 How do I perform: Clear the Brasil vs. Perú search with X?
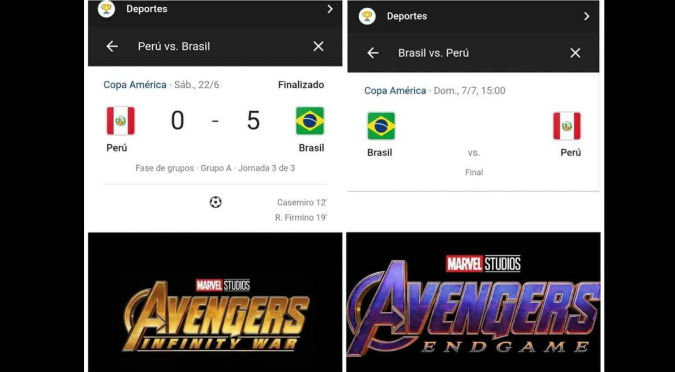click(575, 53)
